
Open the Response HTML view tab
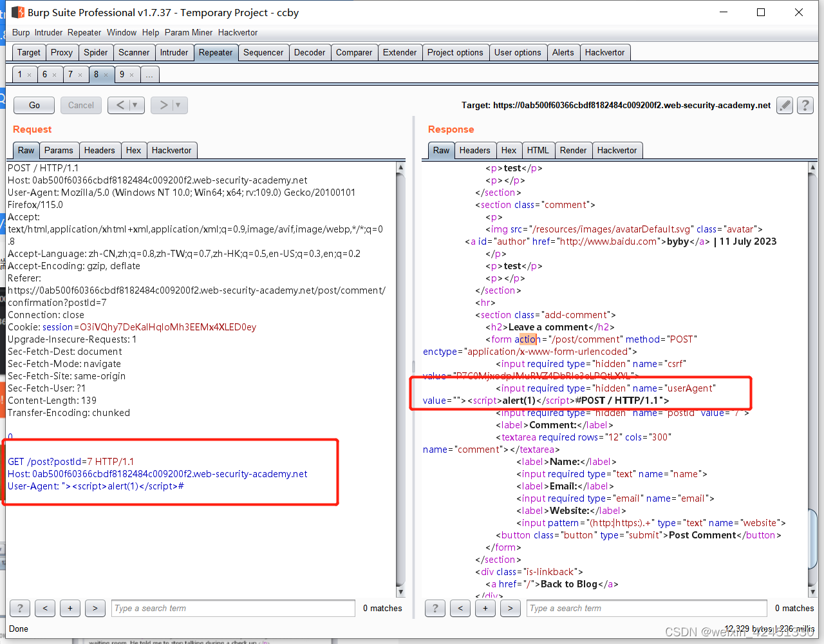pyautogui.click(x=538, y=150)
